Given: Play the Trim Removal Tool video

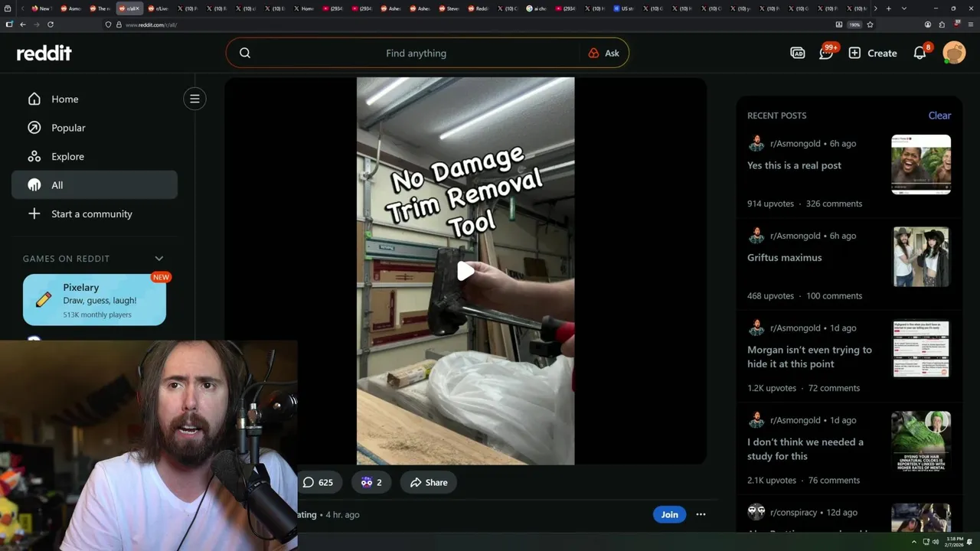Looking at the screenshot, I should (465, 271).
